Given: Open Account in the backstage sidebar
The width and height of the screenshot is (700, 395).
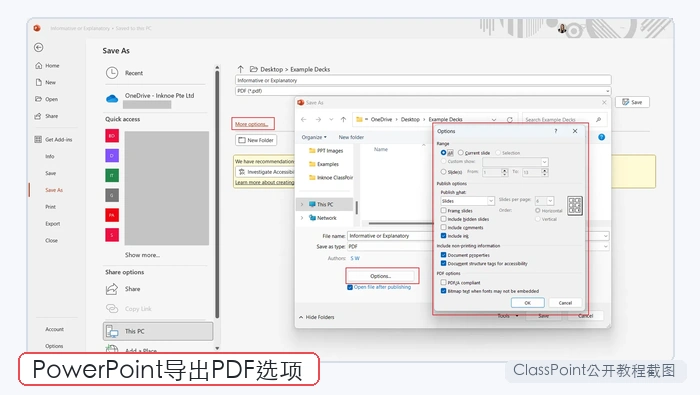Looking at the screenshot, I should click(x=54, y=329).
